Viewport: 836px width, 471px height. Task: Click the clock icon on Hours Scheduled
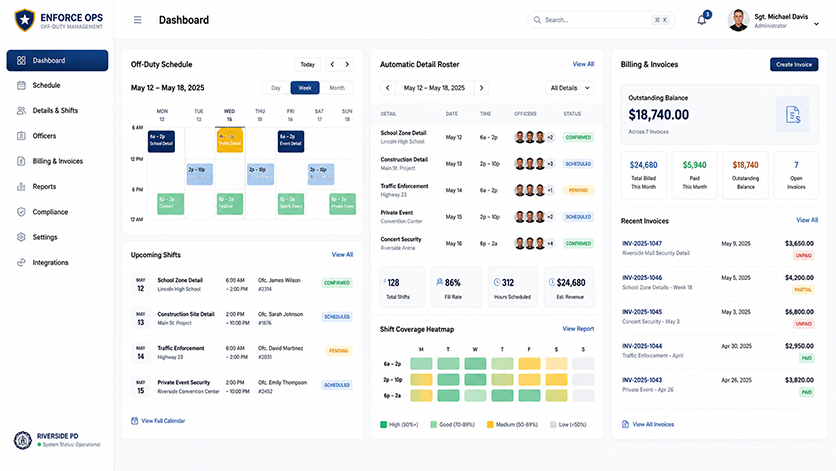point(497,282)
